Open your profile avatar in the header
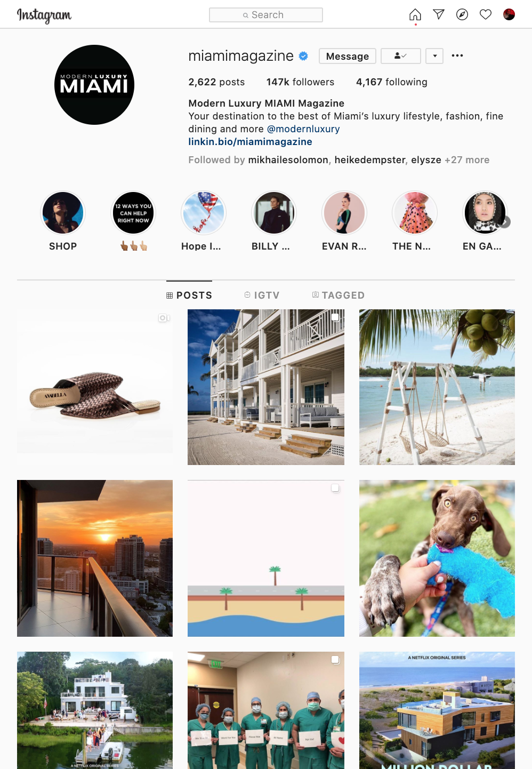 (x=509, y=14)
